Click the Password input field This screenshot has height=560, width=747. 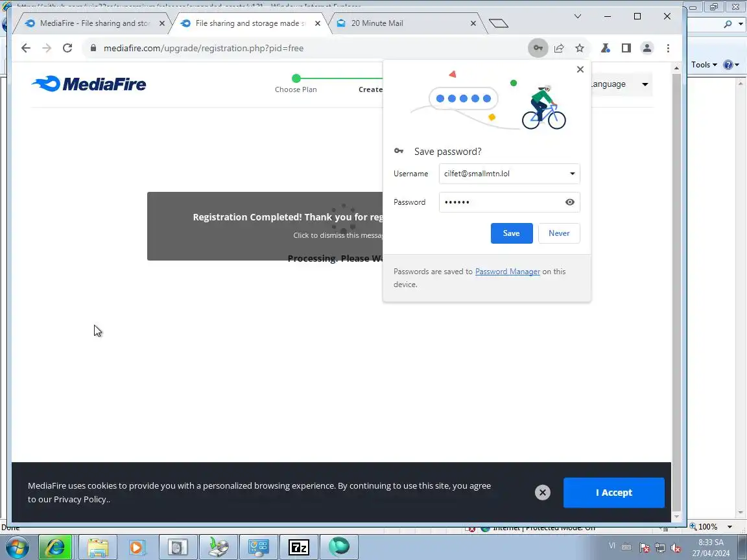[509, 202]
